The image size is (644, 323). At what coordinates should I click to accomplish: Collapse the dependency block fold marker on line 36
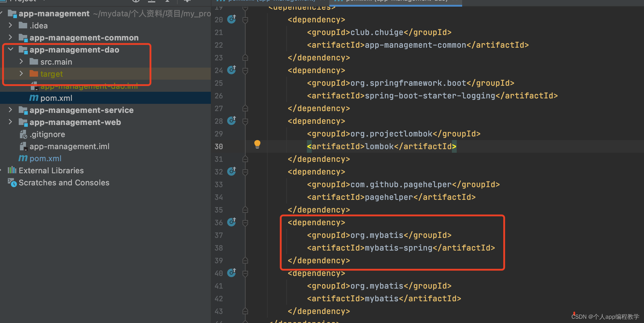(245, 223)
